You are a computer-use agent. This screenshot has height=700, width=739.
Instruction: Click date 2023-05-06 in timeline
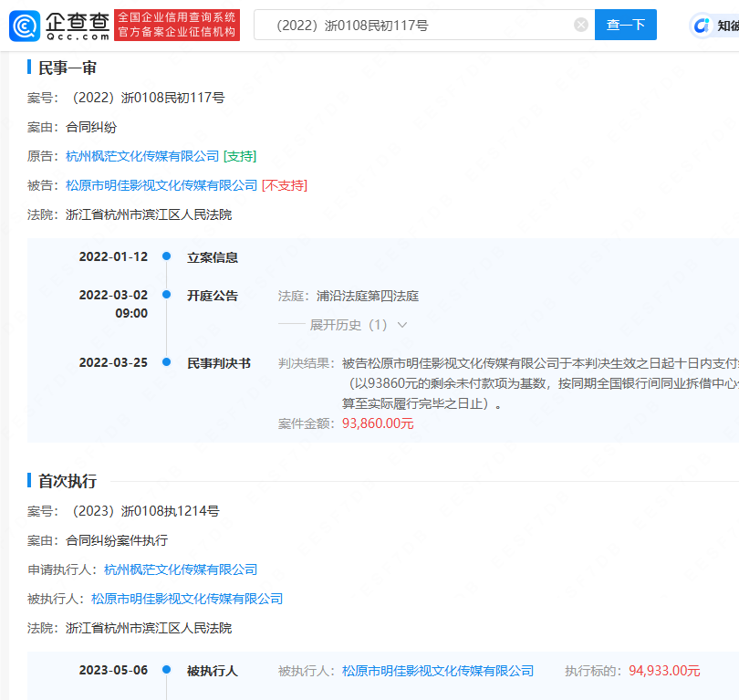pos(113,670)
